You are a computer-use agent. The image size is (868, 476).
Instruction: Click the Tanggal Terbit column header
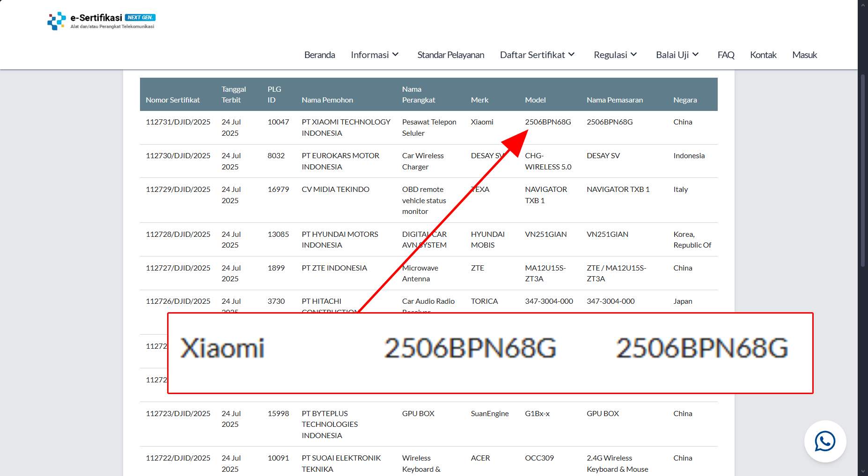pyautogui.click(x=233, y=95)
